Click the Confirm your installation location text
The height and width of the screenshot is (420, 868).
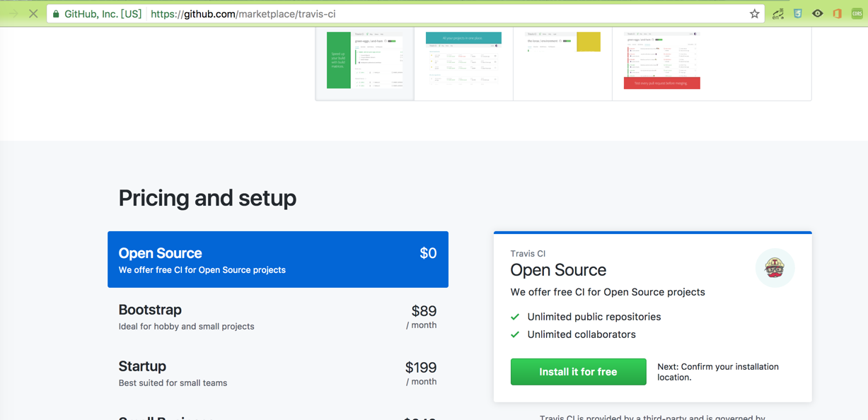tap(718, 372)
